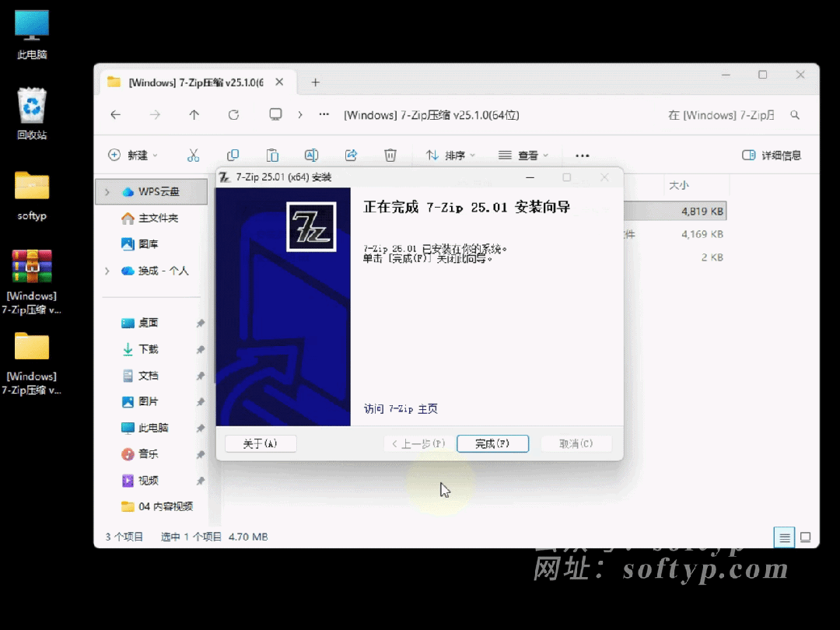Close the 7-Zip压缩 Explorer tab
840x630 pixels.
tap(280, 82)
